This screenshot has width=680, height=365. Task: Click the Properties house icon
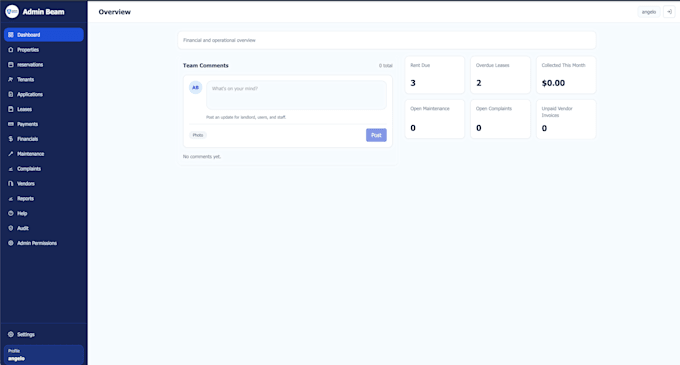pyautogui.click(x=11, y=50)
